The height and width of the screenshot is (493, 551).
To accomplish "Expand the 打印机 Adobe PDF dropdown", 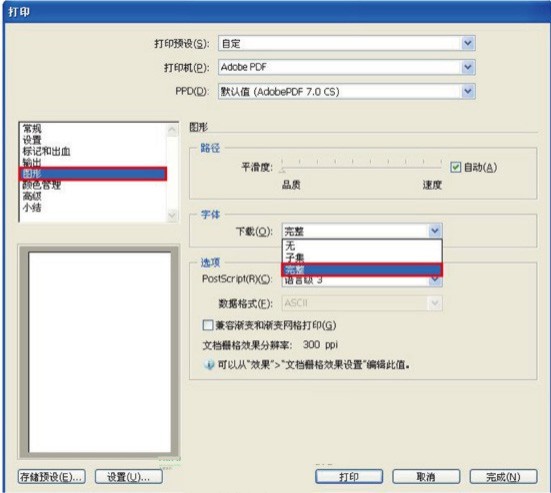I will pos(468,67).
